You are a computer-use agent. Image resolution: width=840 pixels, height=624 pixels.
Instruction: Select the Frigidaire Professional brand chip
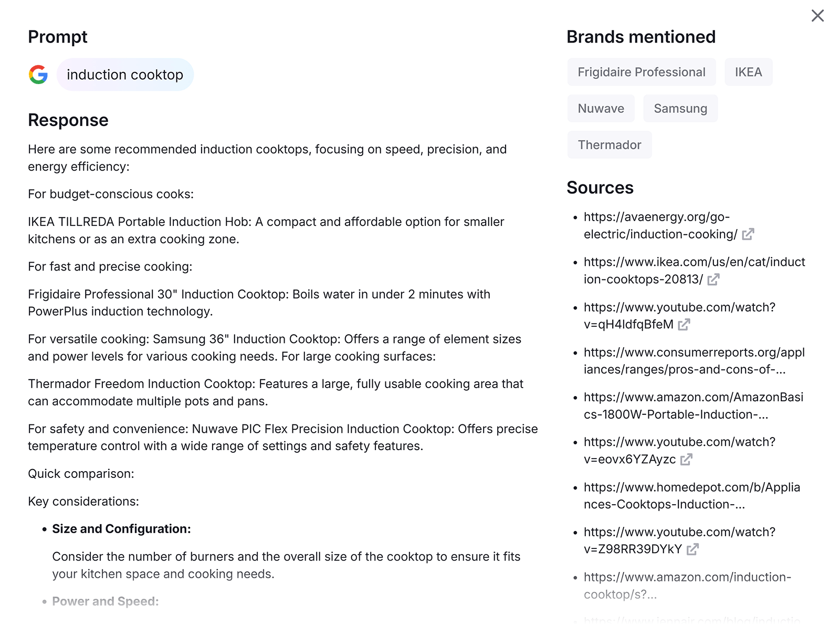click(x=641, y=72)
